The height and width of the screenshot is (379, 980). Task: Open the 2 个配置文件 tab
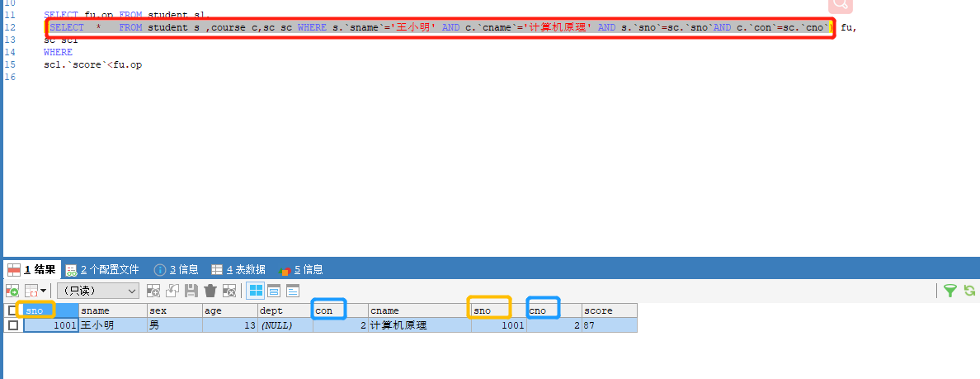click(102, 269)
